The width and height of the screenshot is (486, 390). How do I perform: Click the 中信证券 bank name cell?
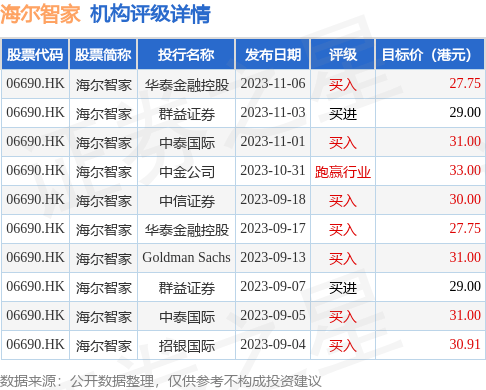[x=186, y=200]
